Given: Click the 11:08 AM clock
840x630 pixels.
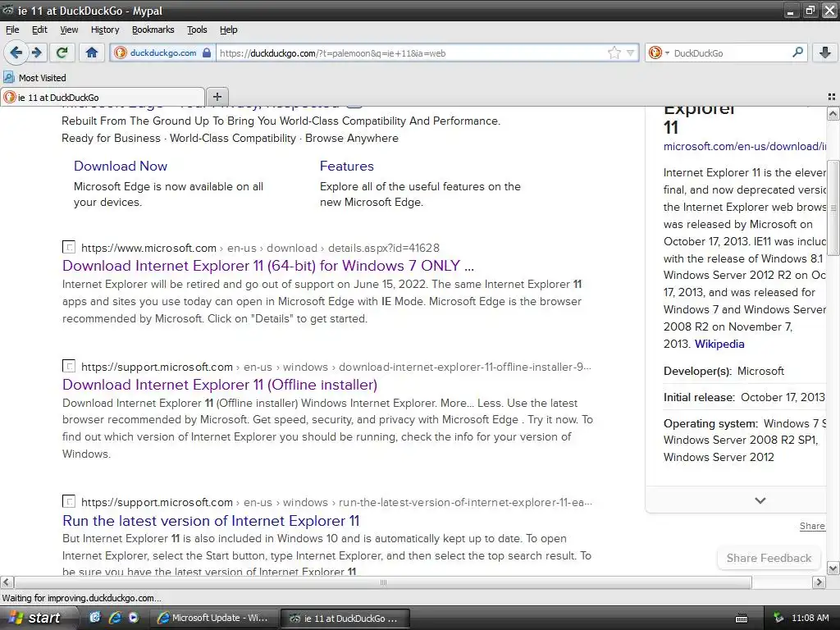Looking at the screenshot, I should coord(810,618).
